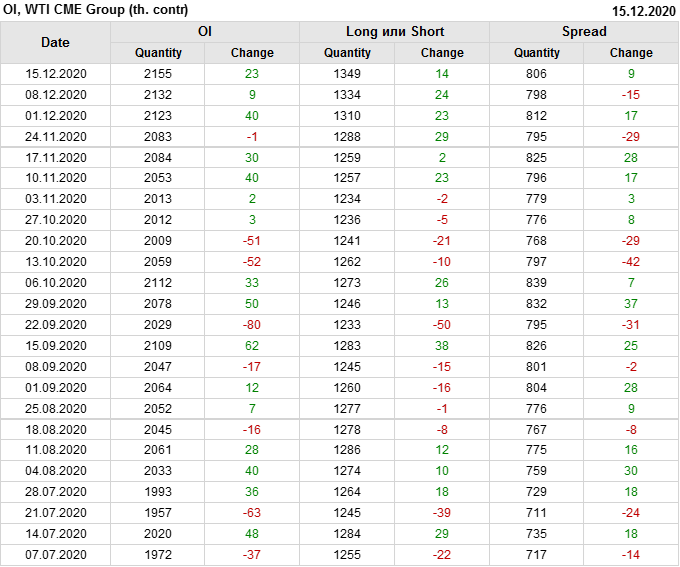Click the report date in top-right corner

coord(642,11)
